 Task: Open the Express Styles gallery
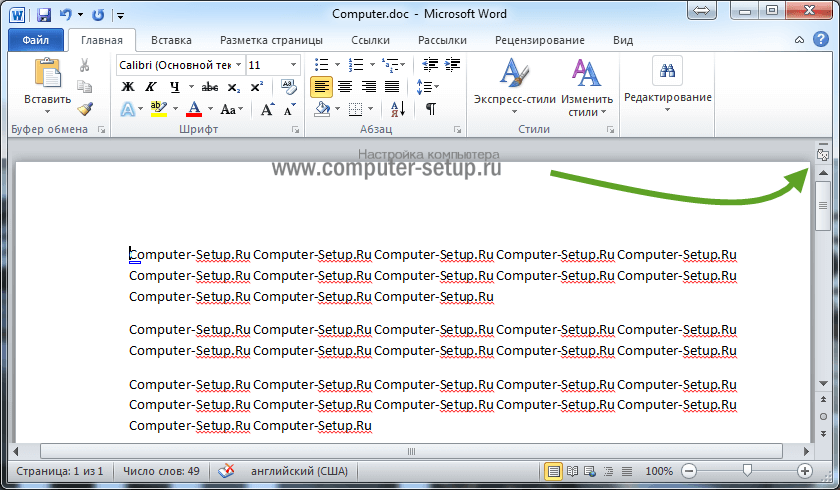[514, 89]
